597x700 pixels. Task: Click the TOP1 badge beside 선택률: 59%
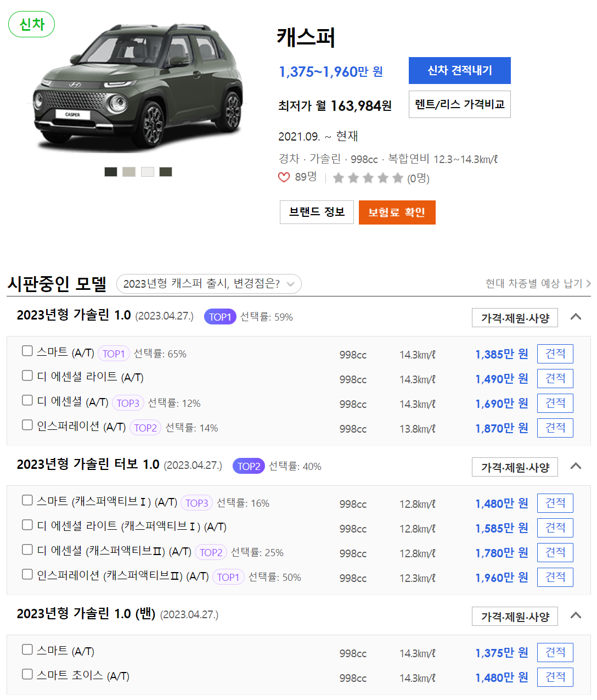pyautogui.click(x=220, y=317)
